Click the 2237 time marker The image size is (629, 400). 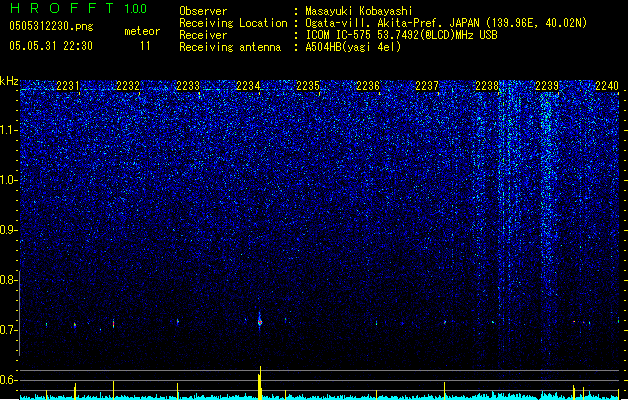pyautogui.click(x=427, y=85)
